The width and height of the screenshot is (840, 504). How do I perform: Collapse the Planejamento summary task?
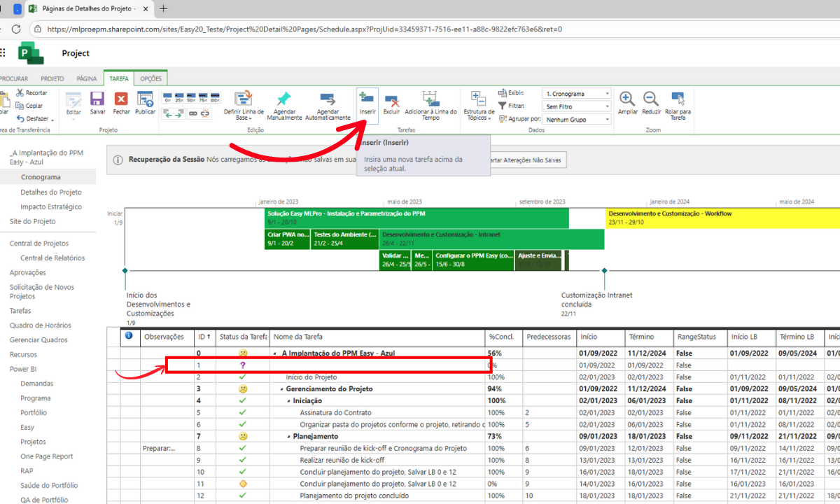[288, 437]
